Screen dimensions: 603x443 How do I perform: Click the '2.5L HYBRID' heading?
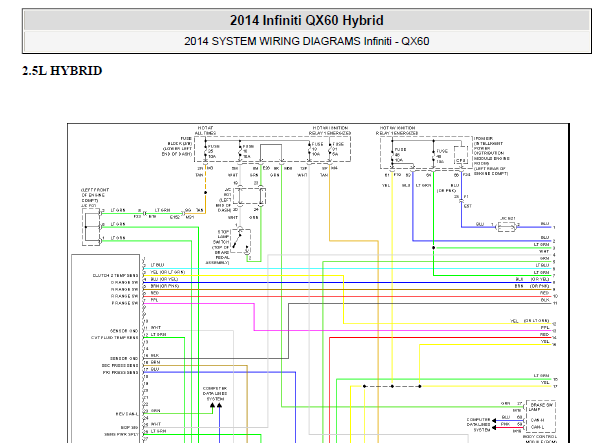tap(62, 71)
